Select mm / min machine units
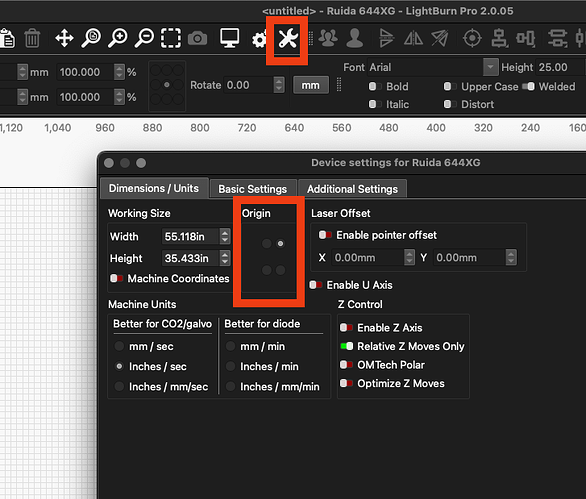The image size is (586, 499). (230, 346)
